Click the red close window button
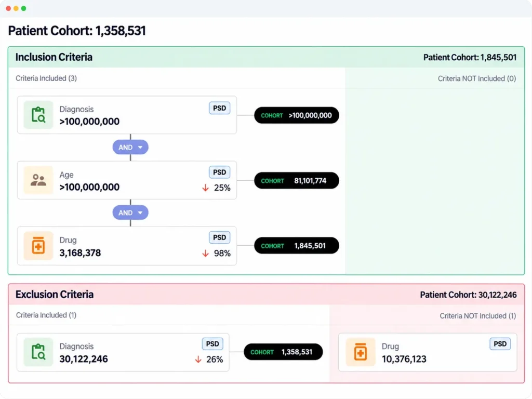Screen dimensions: 532x399 click(8, 8)
